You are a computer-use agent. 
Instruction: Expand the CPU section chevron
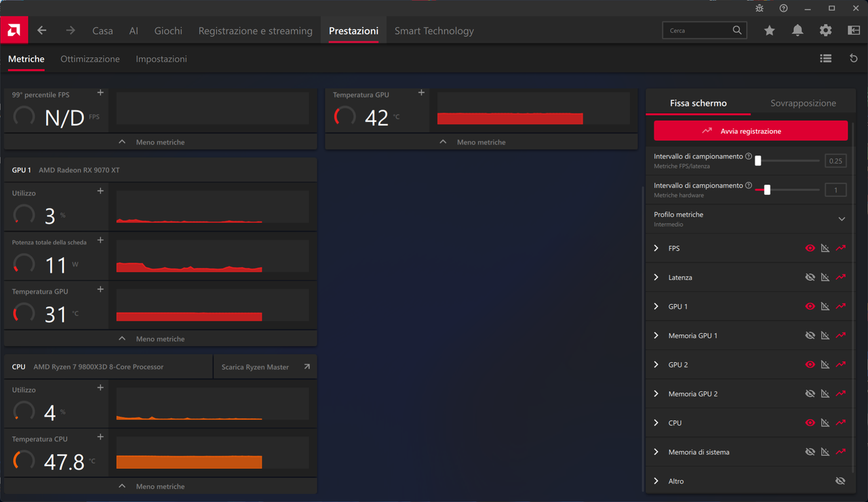(x=656, y=423)
